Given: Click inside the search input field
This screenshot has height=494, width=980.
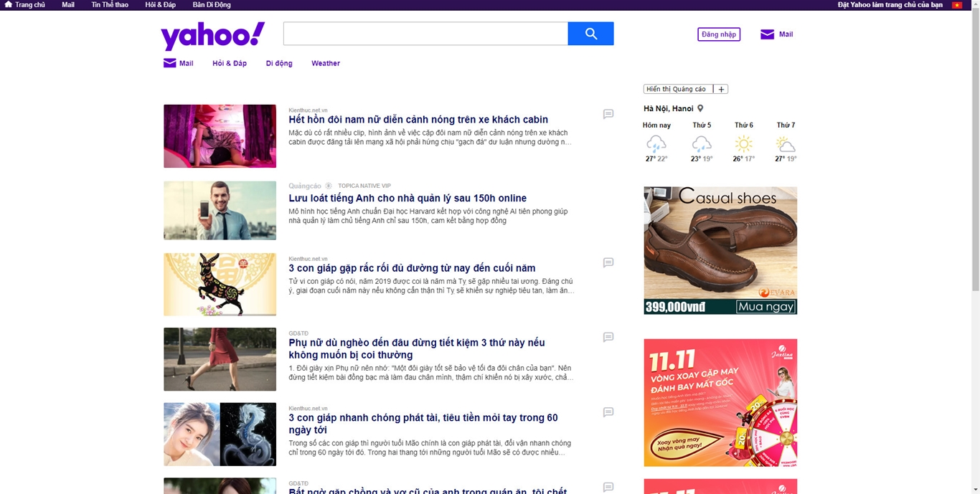Looking at the screenshot, I should click(x=423, y=33).
